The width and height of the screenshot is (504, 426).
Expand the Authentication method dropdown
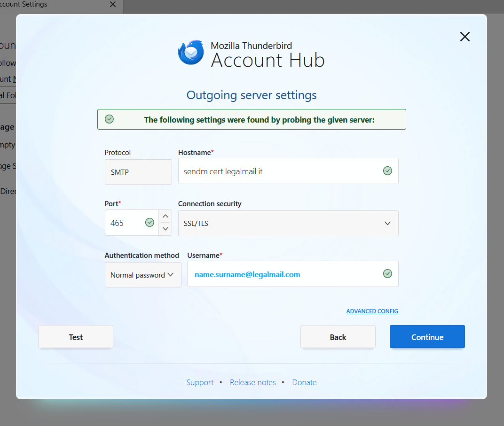(x=142, y=275)
